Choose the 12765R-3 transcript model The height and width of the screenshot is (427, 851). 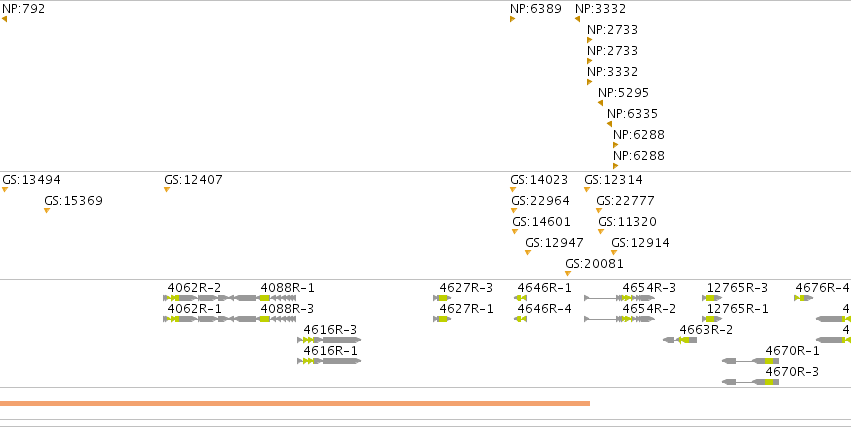712,298
